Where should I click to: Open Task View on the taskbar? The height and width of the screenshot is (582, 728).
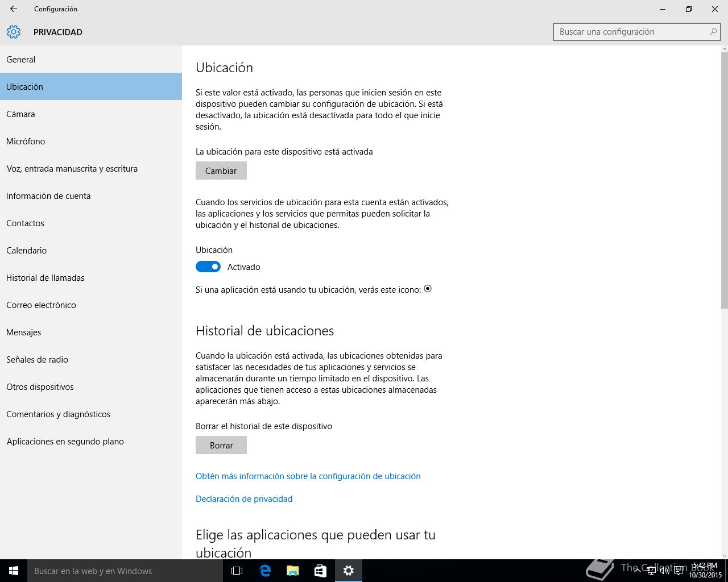(x=237, y=571)
